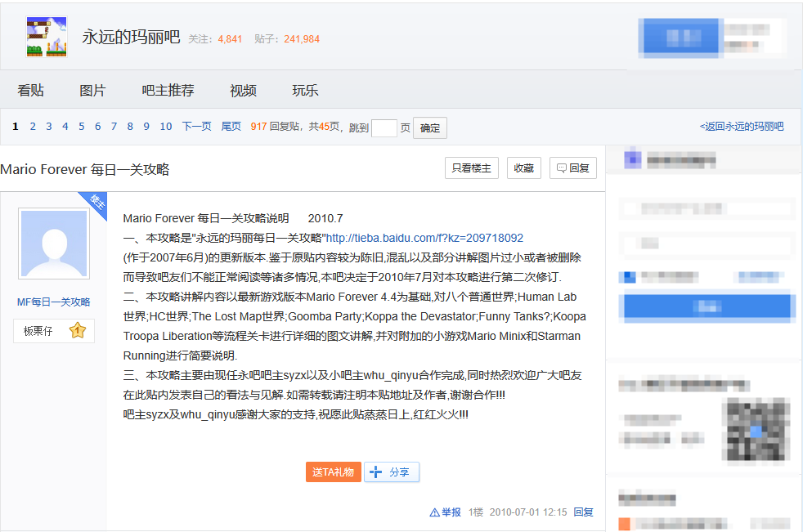Screen dimensions: 803x532
Task: Show only the original poster with 只看楼主
Action: (472, 168)
